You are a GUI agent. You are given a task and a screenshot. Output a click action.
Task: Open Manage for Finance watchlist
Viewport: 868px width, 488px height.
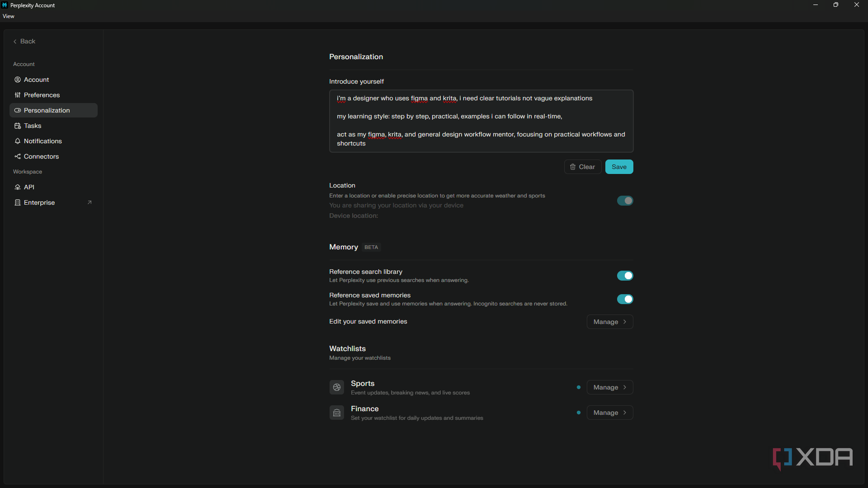click(610, 413)
